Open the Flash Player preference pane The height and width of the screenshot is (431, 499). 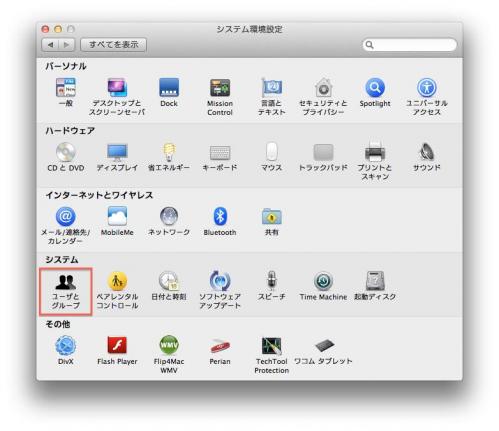click(117, 351)
